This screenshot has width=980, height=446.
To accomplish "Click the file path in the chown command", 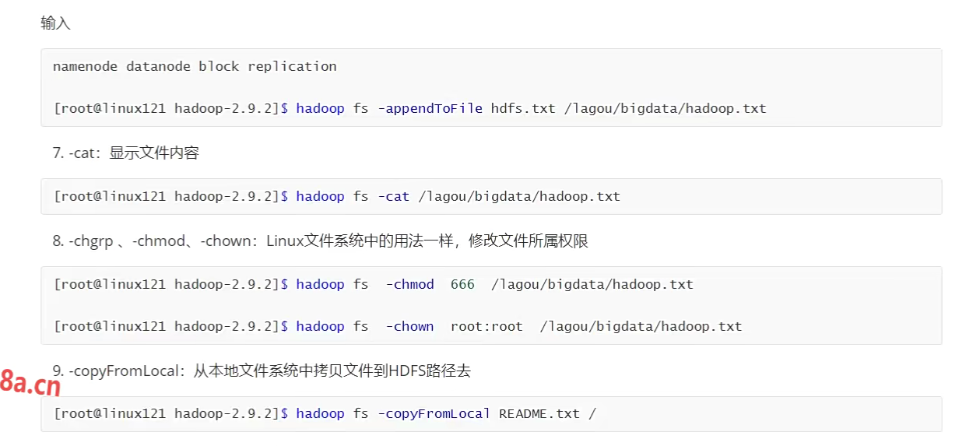I will pos(641,326).
